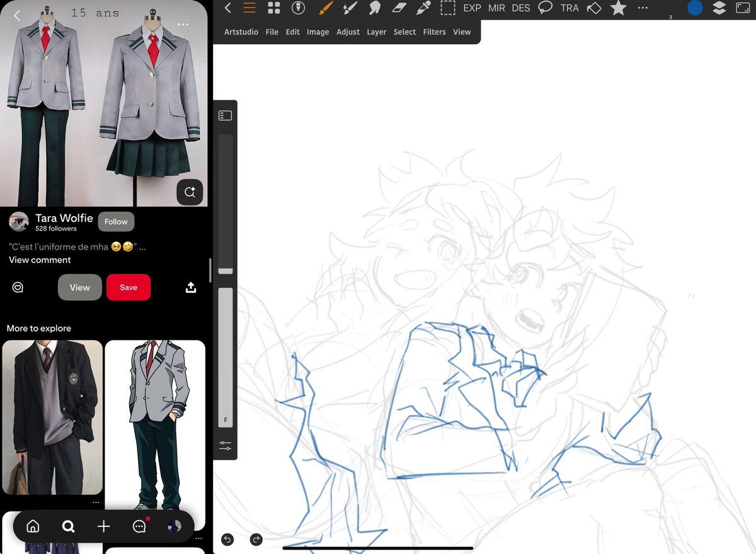Open the Favorites star panel
The image size is (756, 554).
[x=618, y=8]
